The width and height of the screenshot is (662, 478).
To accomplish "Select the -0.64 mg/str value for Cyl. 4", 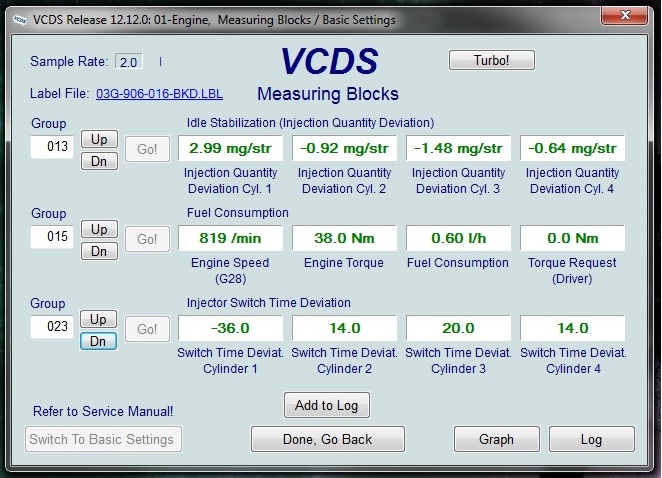I will click(x=572, y=148).
